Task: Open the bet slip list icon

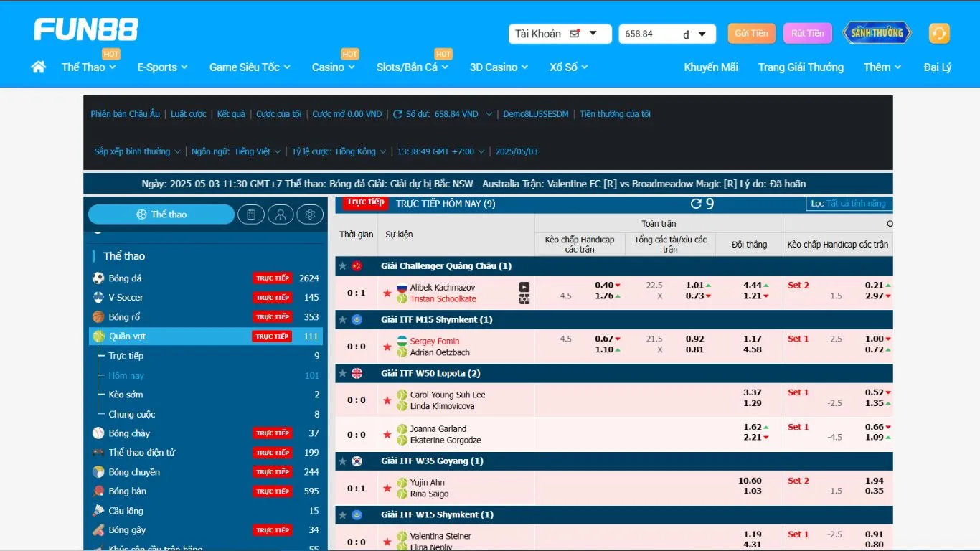Action: coord(251,215)
